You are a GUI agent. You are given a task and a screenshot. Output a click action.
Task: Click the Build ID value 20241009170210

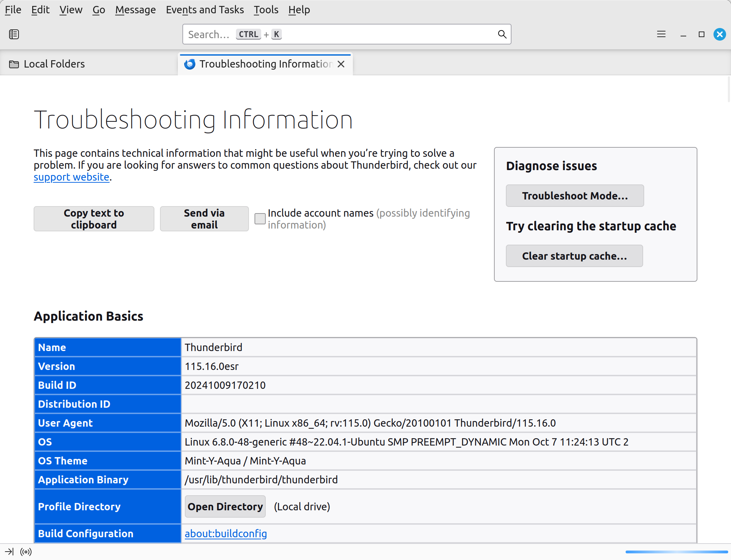coord(225,385)
